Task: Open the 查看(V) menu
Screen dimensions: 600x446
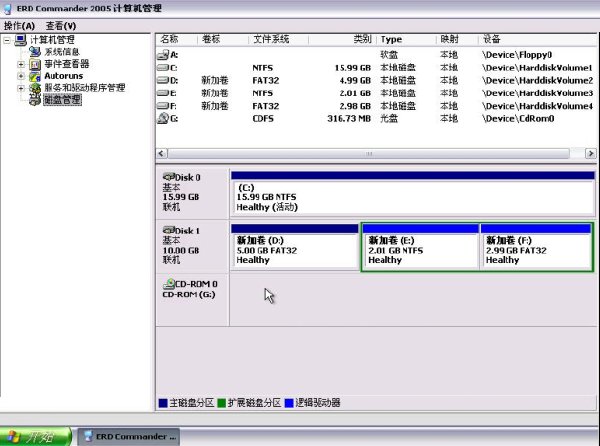Action: [61, 26]
